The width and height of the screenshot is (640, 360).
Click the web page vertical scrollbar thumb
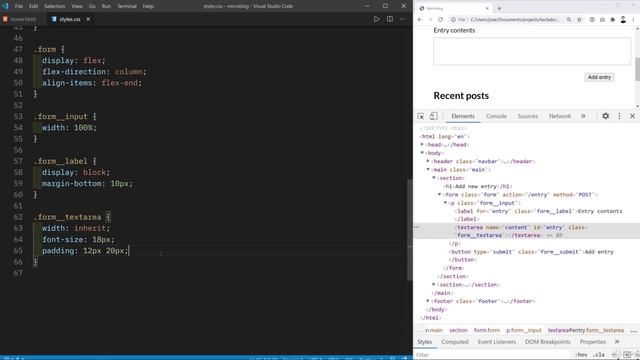[637, 69]
